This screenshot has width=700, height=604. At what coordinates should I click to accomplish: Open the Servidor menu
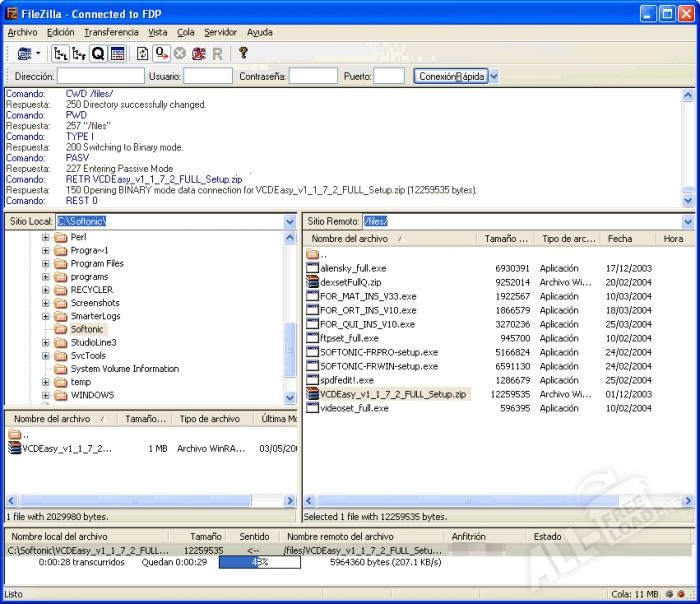point(220,32)
